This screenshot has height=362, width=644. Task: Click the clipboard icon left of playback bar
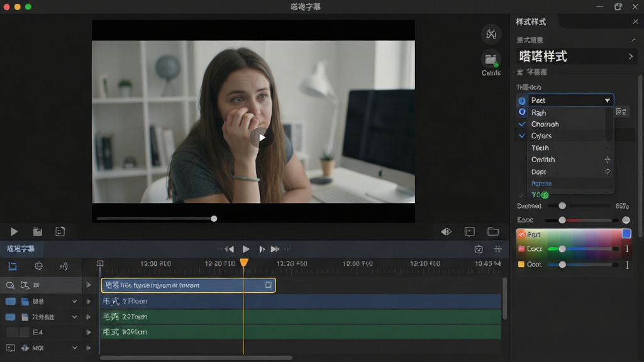60,231
